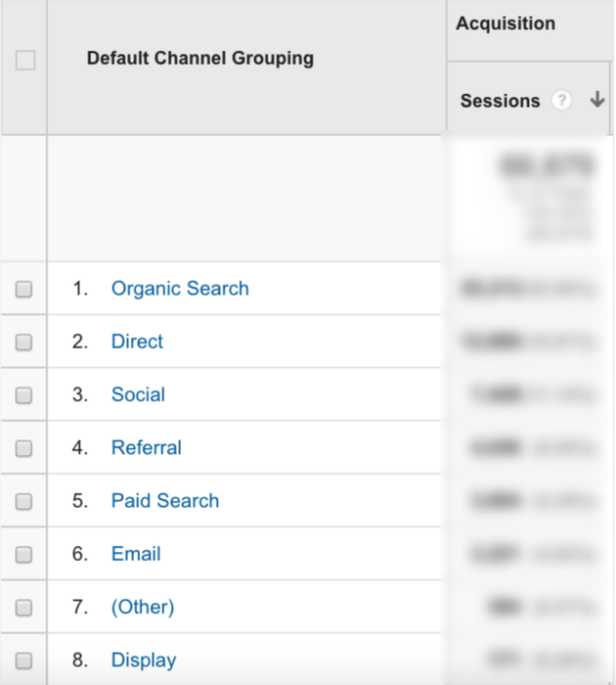Open the Referral channel link
The height and width of the screenshot is (685, 616).
click(147, 447)
